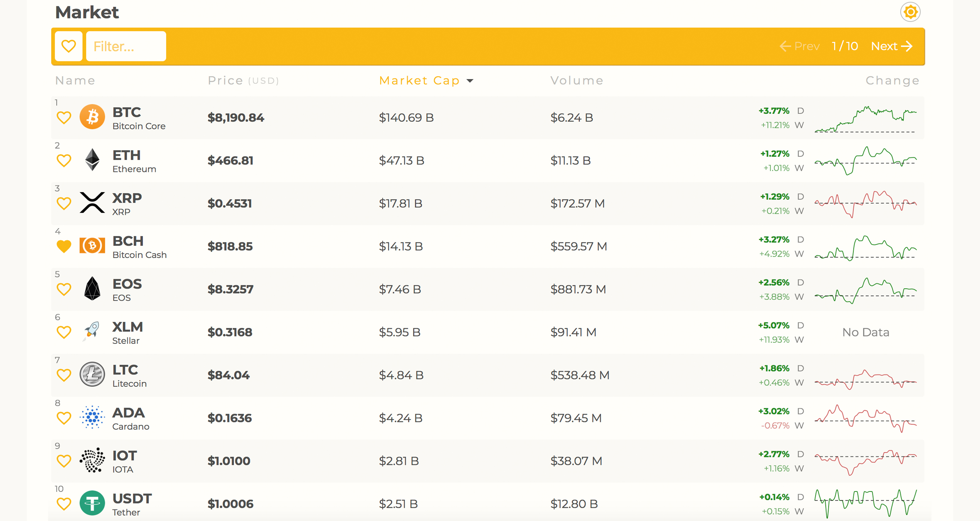Open BTC weekly sparkline chart
This screenshot has width=980, height=521.
865,119
